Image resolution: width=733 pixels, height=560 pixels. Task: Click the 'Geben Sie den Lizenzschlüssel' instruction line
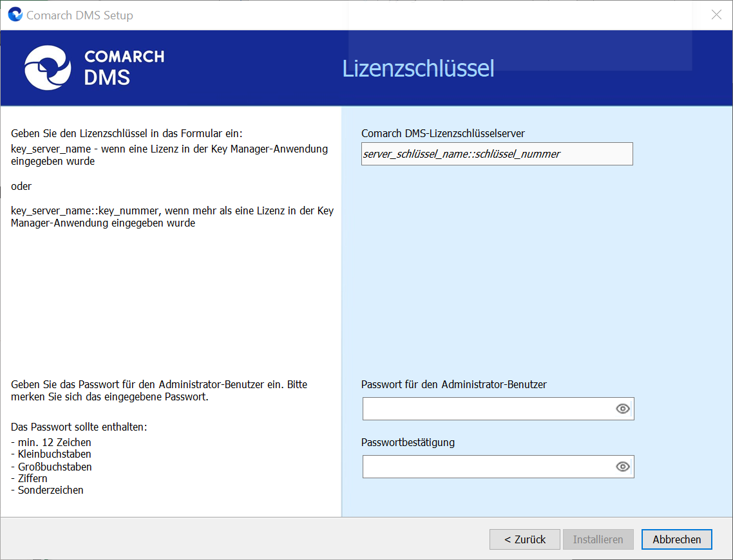127,134
